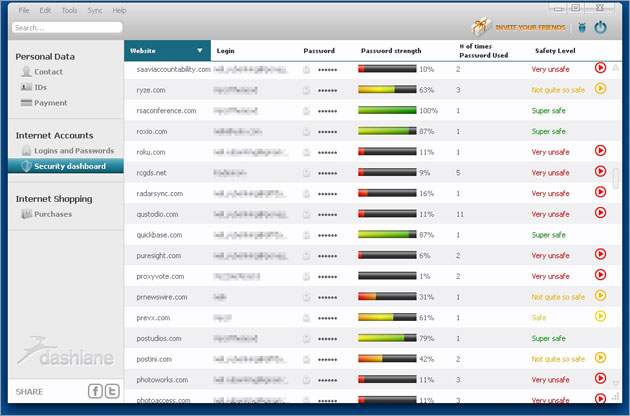Open Logins and Passwords in sidebar

click(x=73, y=151)
